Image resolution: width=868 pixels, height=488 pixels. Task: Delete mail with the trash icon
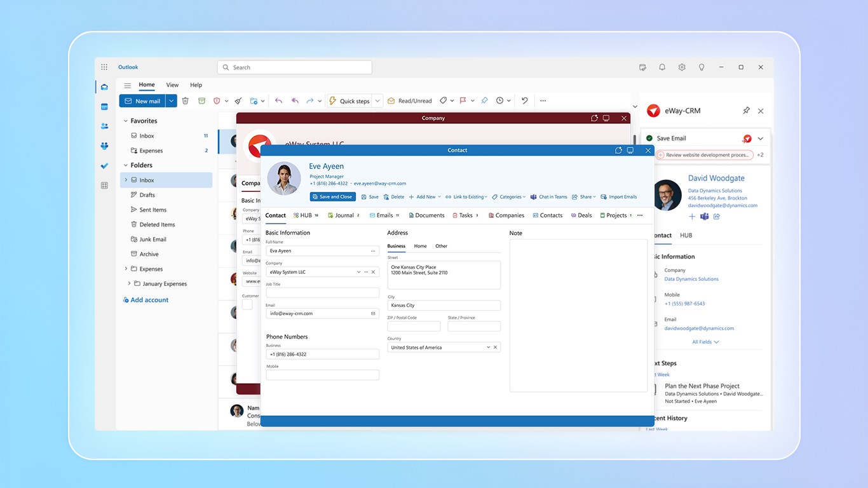pyautogui.click(x=186, y=100)
